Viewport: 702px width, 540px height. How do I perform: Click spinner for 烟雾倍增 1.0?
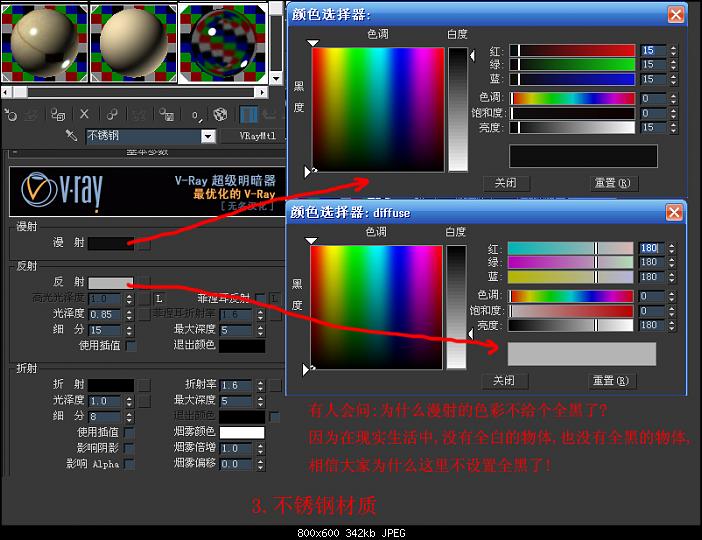pyautogui.click(x=261, y=448)
